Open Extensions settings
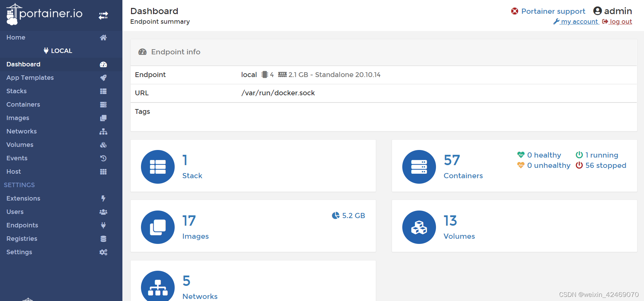 coord(23,198)
